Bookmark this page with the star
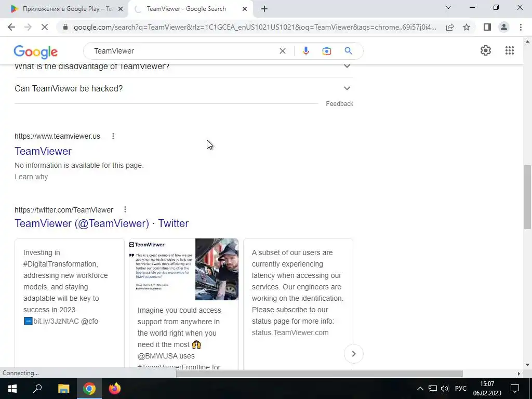The width and height of the screenshot is (532, 399). tap(467, 27)
